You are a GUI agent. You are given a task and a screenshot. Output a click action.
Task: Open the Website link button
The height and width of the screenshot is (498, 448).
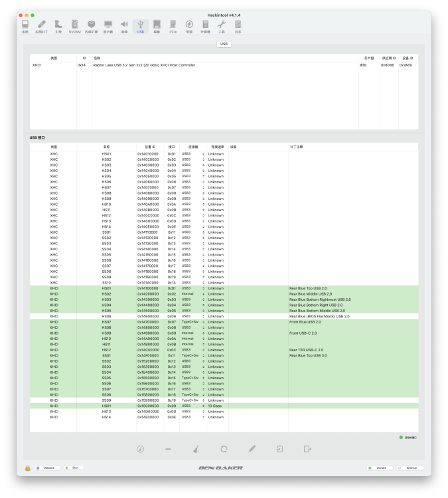(47, 468)
